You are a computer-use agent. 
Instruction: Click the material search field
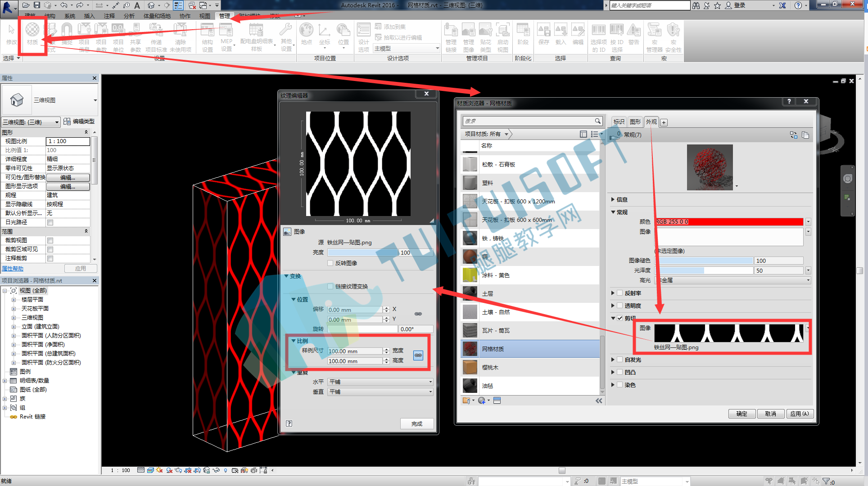tap(532, 121)
